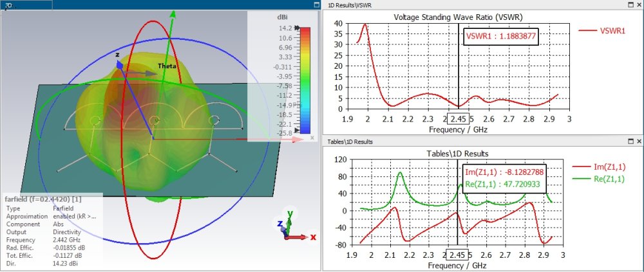This screenshot has width=644, height=272.
Task: Click the Directivity output value
Action: (x=66, y=232)
